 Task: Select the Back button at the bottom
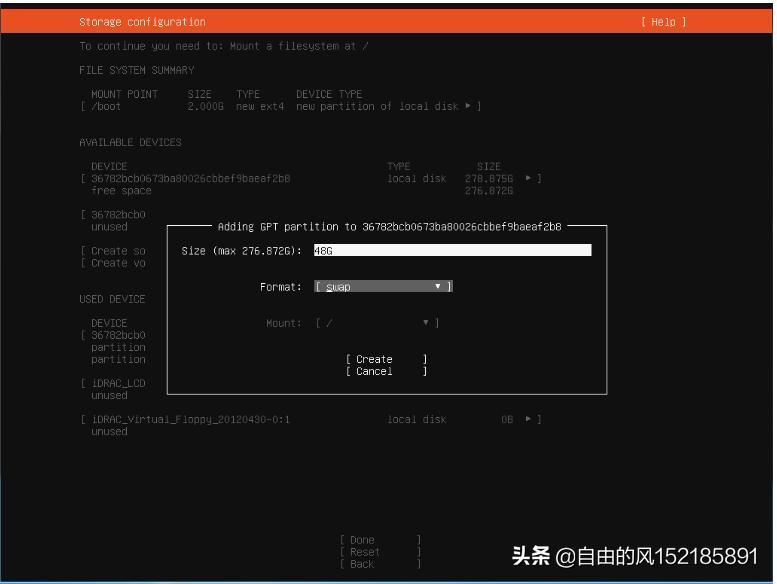tap(380, 564)
